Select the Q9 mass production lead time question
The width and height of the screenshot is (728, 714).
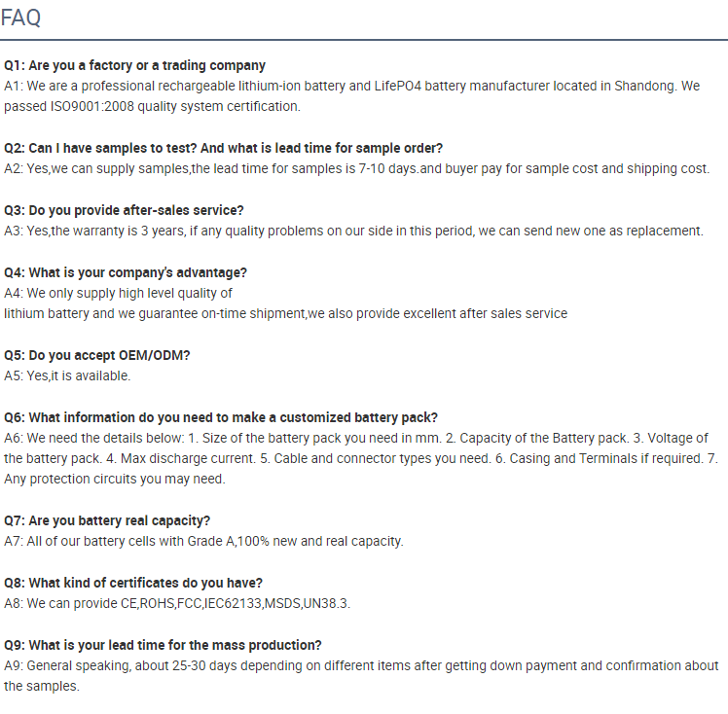(x=163, y=645)
